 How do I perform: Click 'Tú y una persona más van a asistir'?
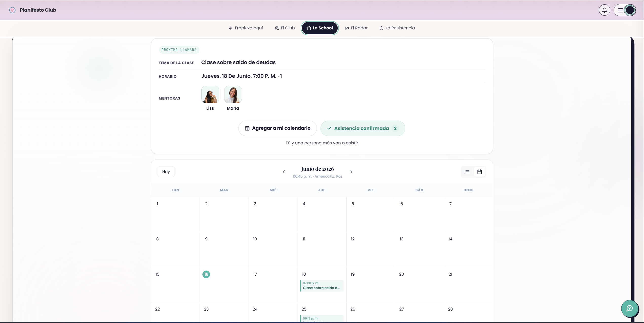click(x=322, y=143)
